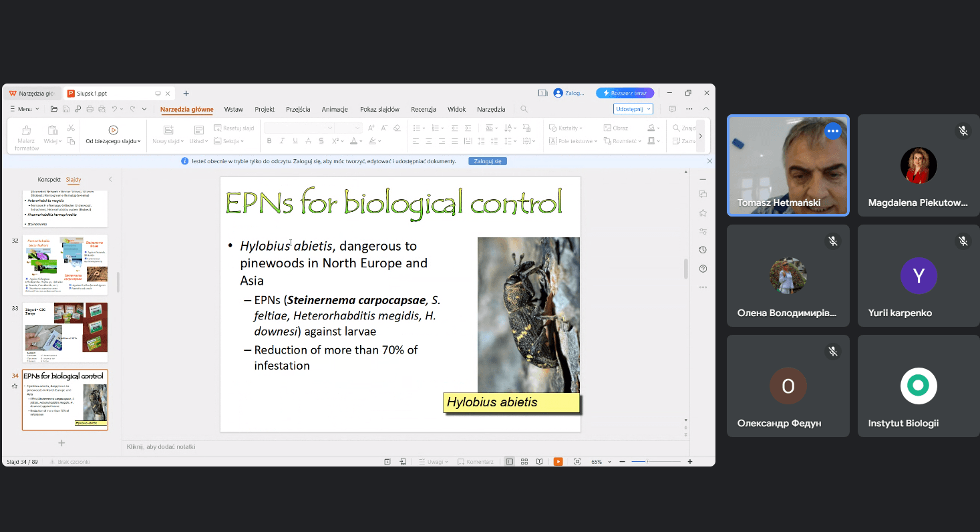Open Kształty shapes dropdown
Image resolution: width=980 pixels, height=532 pixels.
click(566, 128)
